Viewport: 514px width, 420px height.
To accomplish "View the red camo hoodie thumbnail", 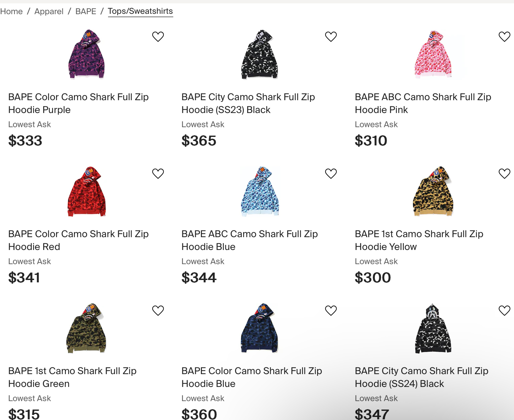I will (86, 191).
